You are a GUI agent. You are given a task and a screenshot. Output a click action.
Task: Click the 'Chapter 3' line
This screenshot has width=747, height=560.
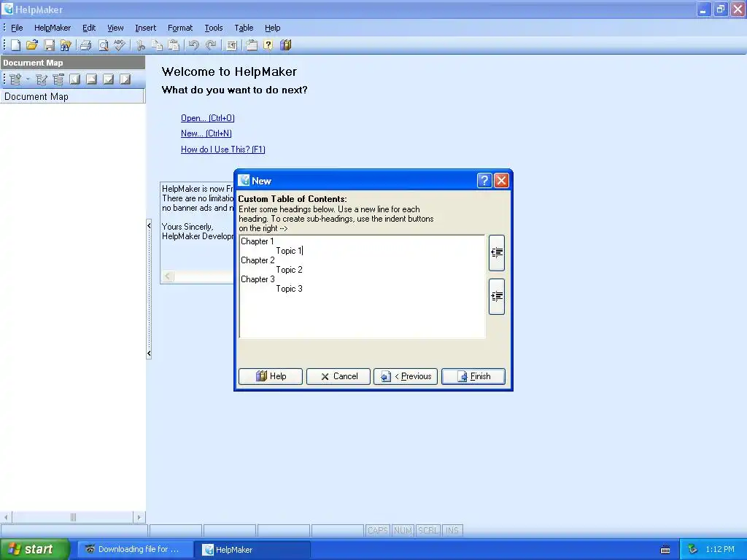pos(258,279)
